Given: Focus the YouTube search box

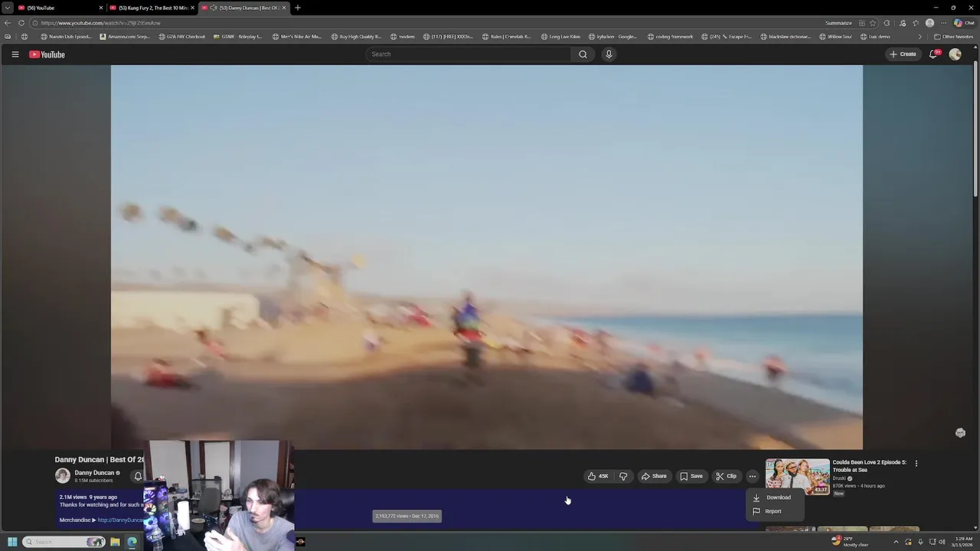Looking at the screenshot, I should click(468, 54).
